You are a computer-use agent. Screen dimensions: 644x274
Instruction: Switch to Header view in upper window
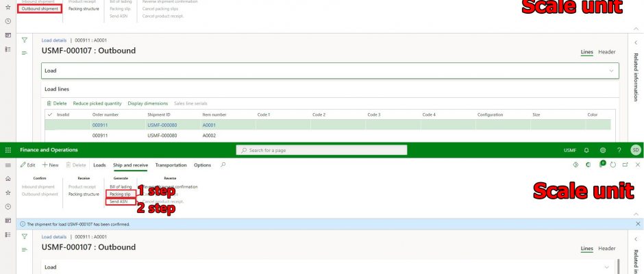point(606,52)
